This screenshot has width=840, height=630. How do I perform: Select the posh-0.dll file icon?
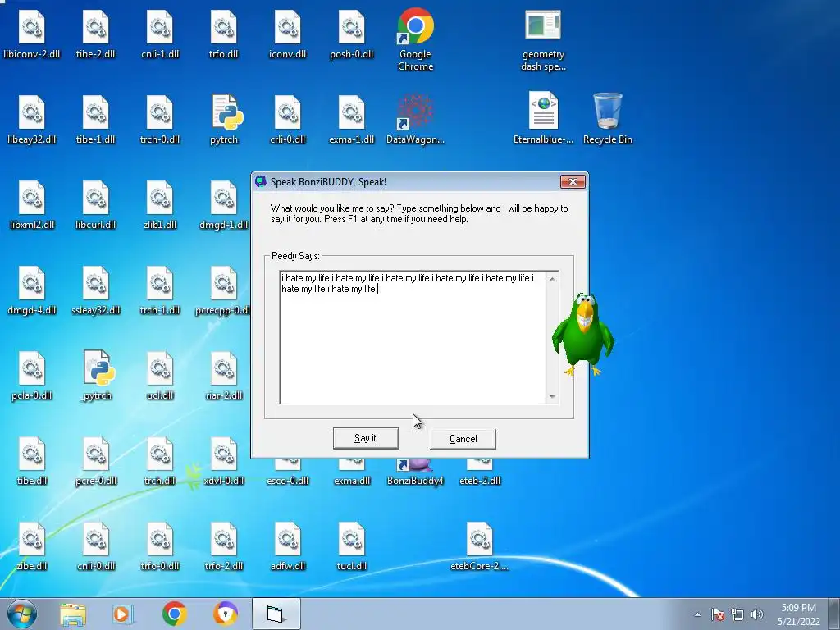351,33
